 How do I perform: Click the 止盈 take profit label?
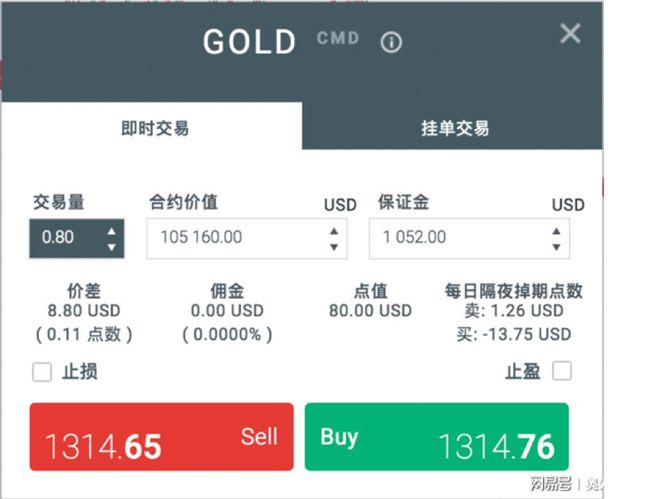pyautogui.click(x=522, y=371)
